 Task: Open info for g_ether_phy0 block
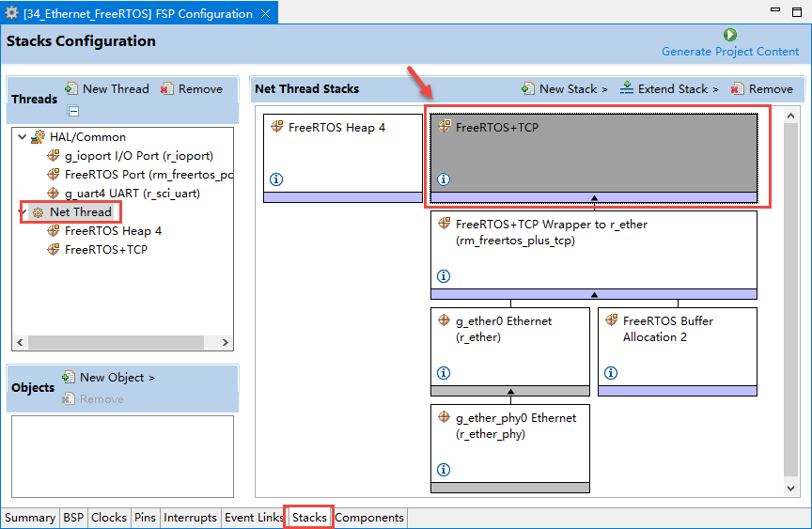(x=444, y=470)
